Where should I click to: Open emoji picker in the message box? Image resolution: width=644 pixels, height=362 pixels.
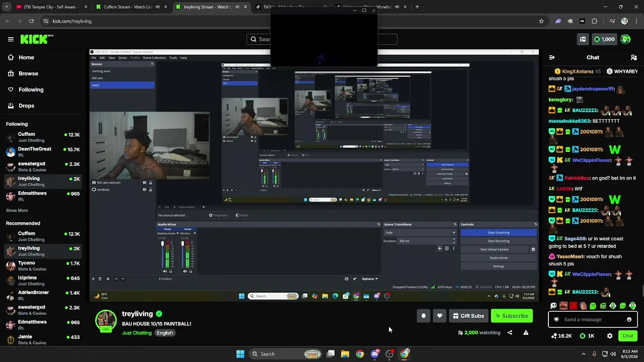[x=629, y=319]
